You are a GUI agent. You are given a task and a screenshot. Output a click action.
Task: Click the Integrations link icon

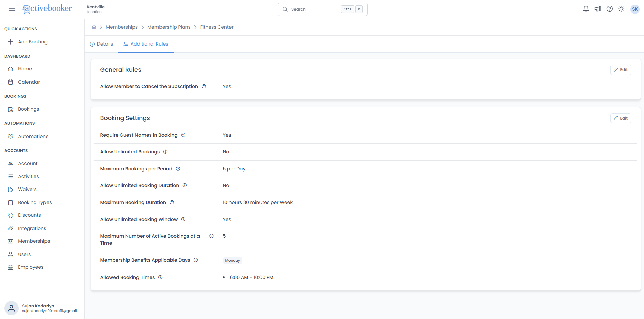pos(11,228)
